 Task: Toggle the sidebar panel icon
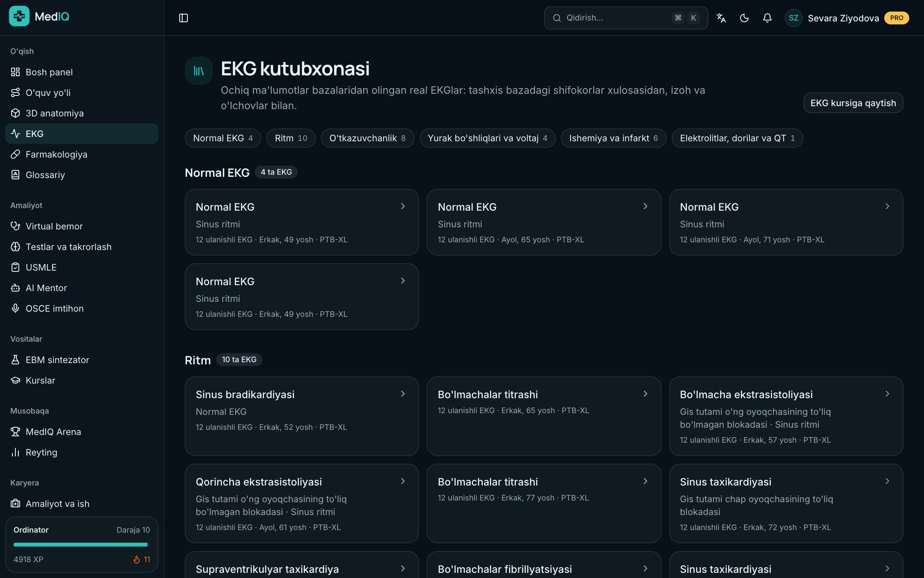tap(184, 18)
